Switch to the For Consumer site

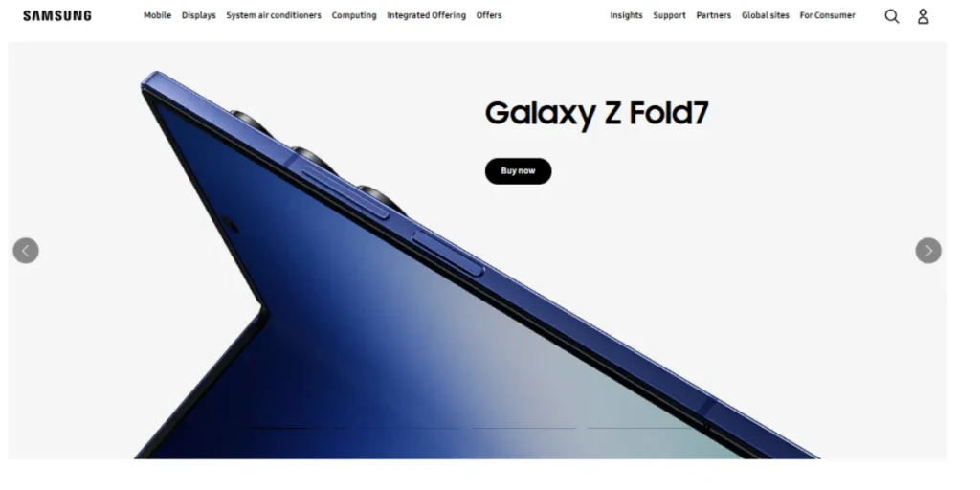[828, 15]
